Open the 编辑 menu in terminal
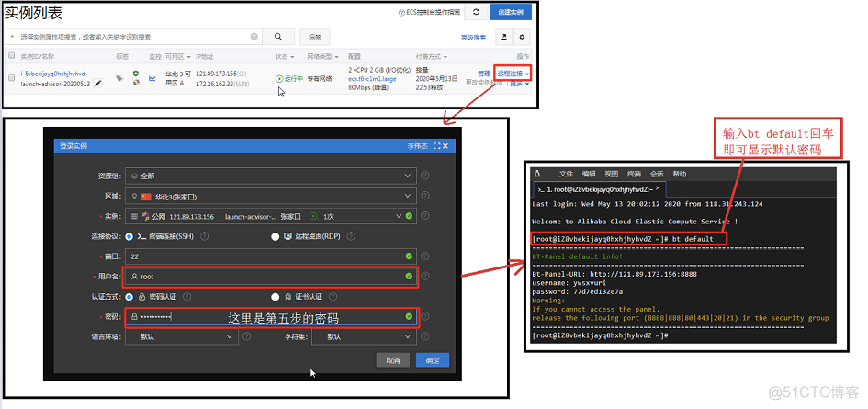Viewport: 868px width, 409px height. (589, 174)
